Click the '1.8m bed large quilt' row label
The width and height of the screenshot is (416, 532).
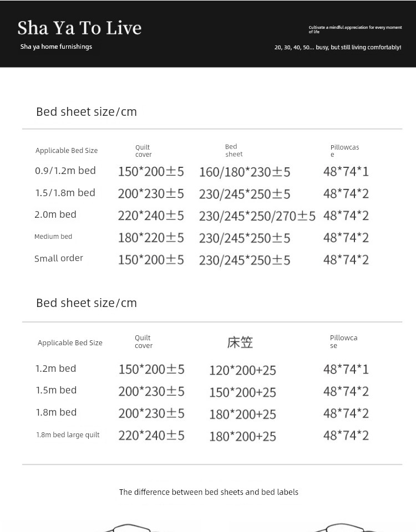68,435
